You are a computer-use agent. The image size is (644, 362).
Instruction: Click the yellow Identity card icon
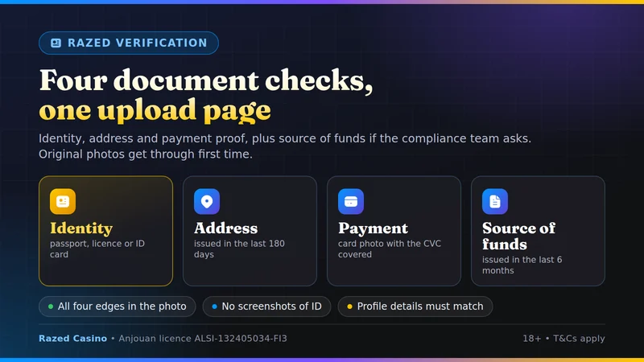click(x=63, y=202)
